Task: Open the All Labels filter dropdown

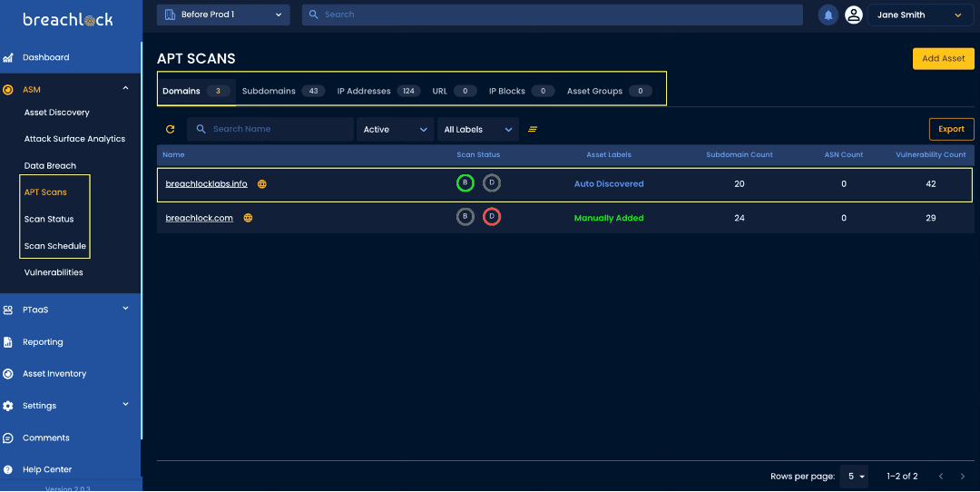Action: point(478,130)
